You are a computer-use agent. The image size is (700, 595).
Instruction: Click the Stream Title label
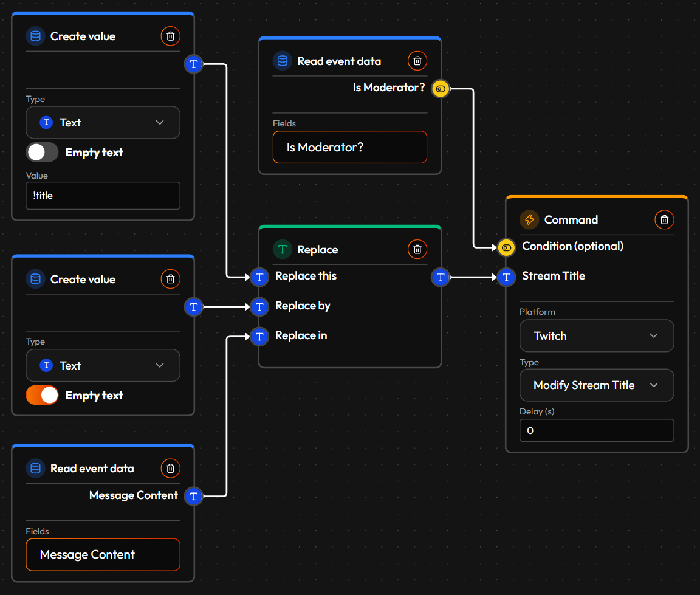click(554, 276)
